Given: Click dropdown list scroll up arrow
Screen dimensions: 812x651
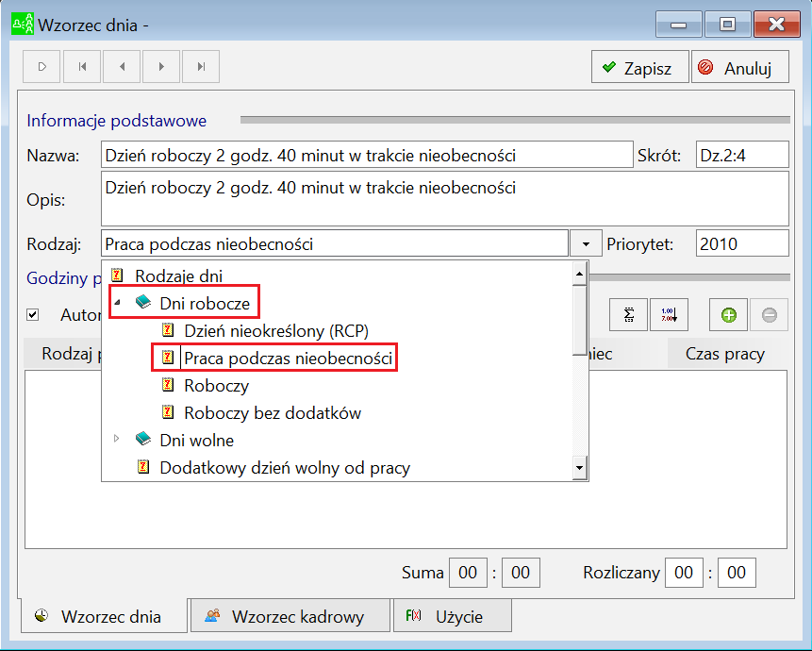Looking at the screenshot, I should point(579,274).
